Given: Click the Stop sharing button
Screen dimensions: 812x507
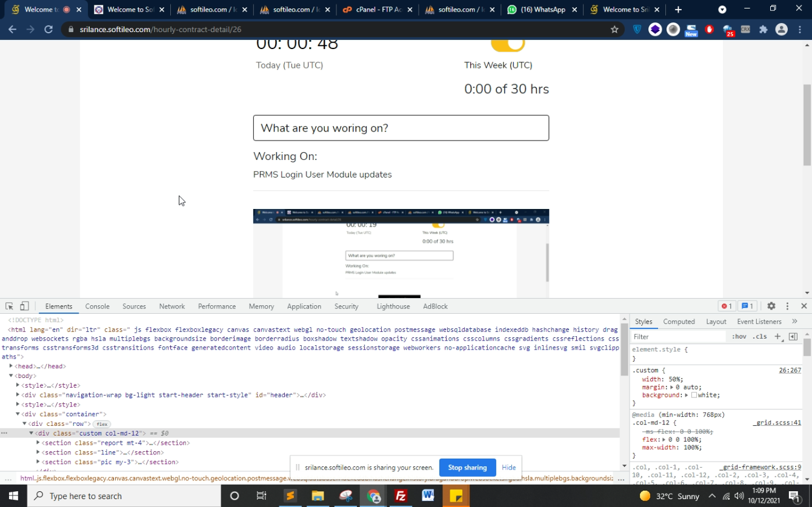Looking at the screenshot, I should click(467, 468).
